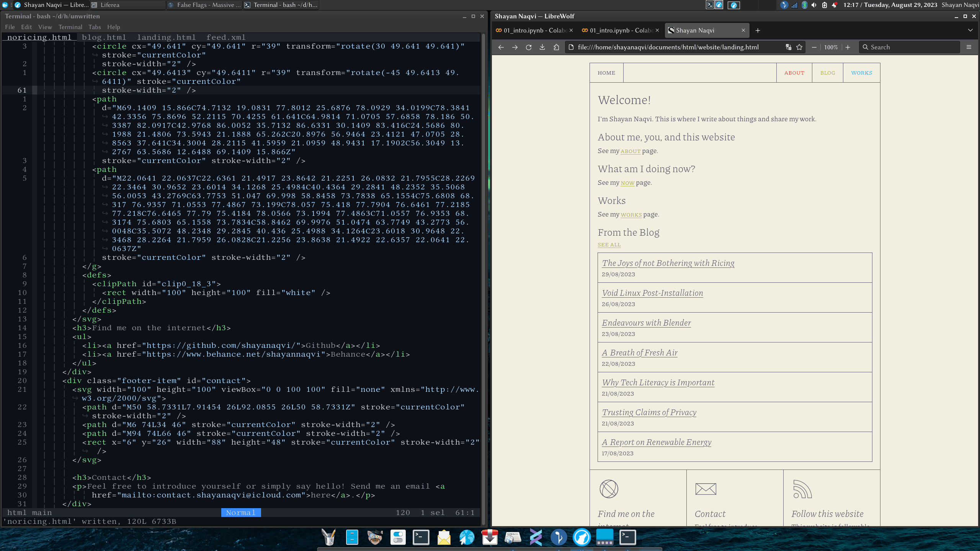Reload the landing.html page
The image size is (980, 551).
[x=528, y=47]
